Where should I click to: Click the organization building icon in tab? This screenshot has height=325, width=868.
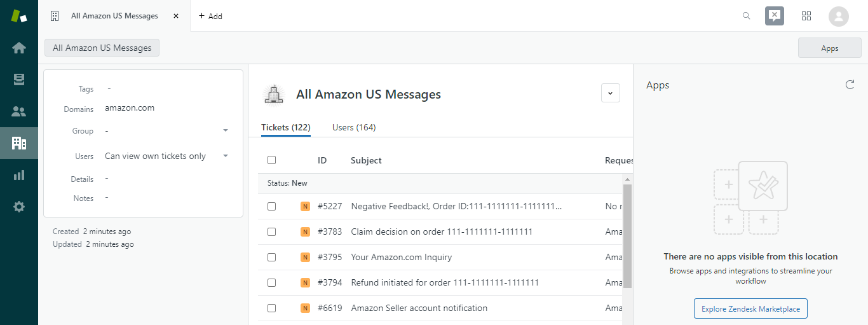click(55, 16)
